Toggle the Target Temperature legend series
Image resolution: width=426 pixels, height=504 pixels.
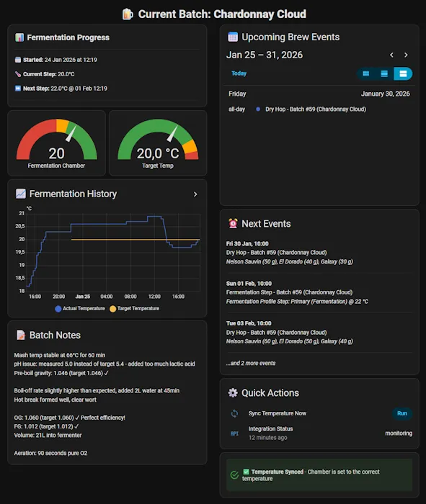pos(135,309)
